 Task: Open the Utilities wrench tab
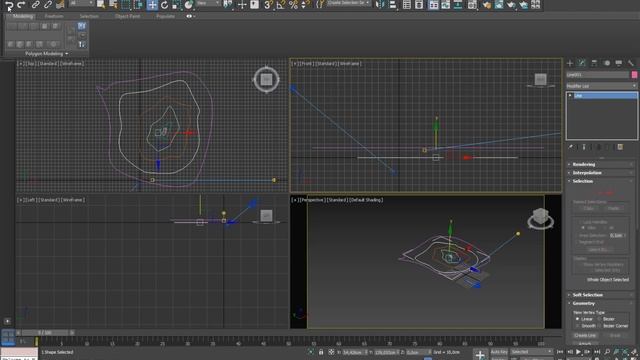pyautogui.click(x=631, y=63)
